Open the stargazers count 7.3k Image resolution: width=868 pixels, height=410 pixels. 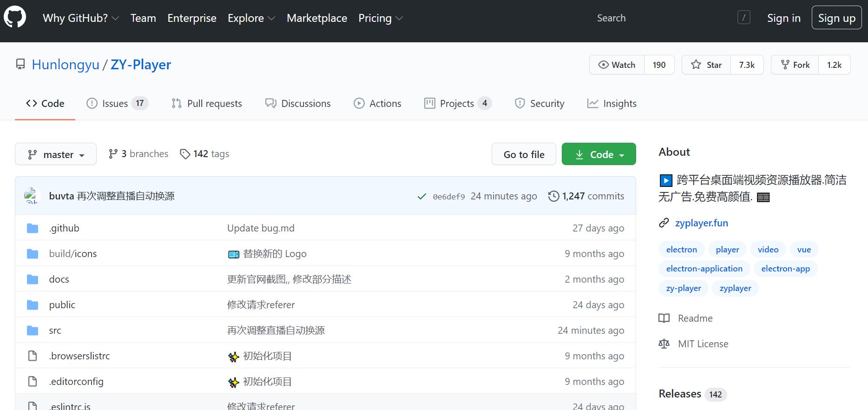coord(747,65)
